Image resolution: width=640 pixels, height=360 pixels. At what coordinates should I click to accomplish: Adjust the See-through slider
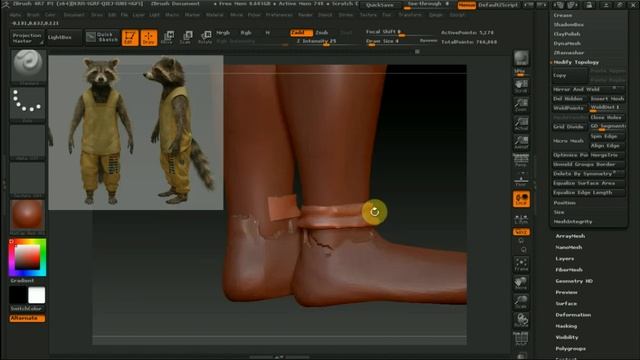pyautogui.click(x=427, y=4)
